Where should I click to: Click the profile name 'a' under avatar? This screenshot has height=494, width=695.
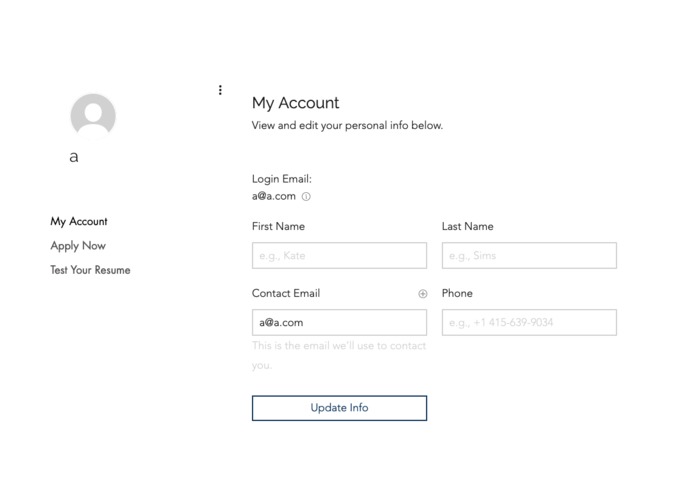click(74, 156)
